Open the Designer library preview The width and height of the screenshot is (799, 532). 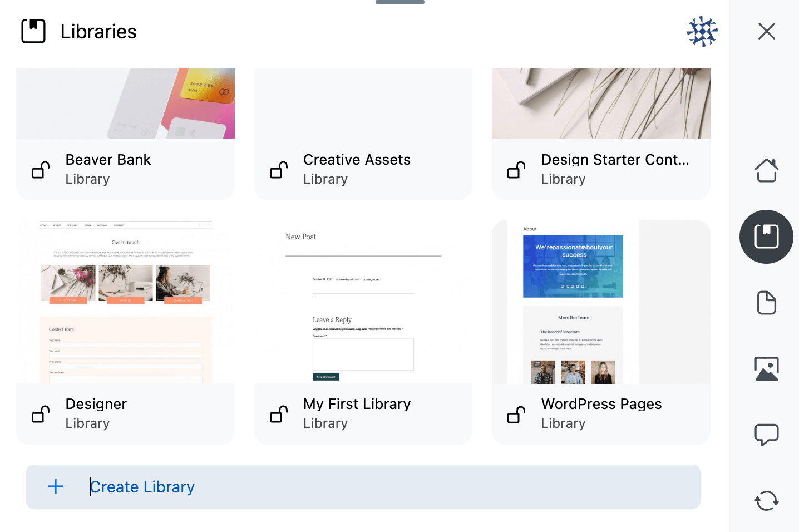point(125,301)
